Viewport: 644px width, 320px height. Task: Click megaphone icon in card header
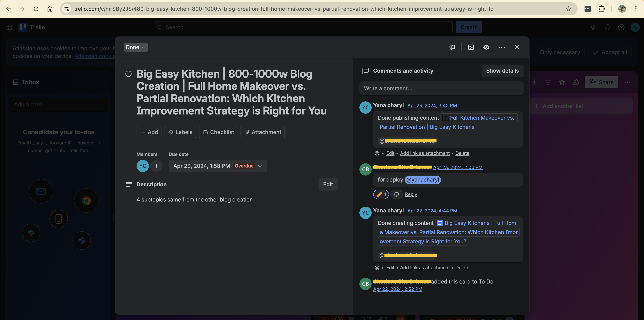(452, 47)
